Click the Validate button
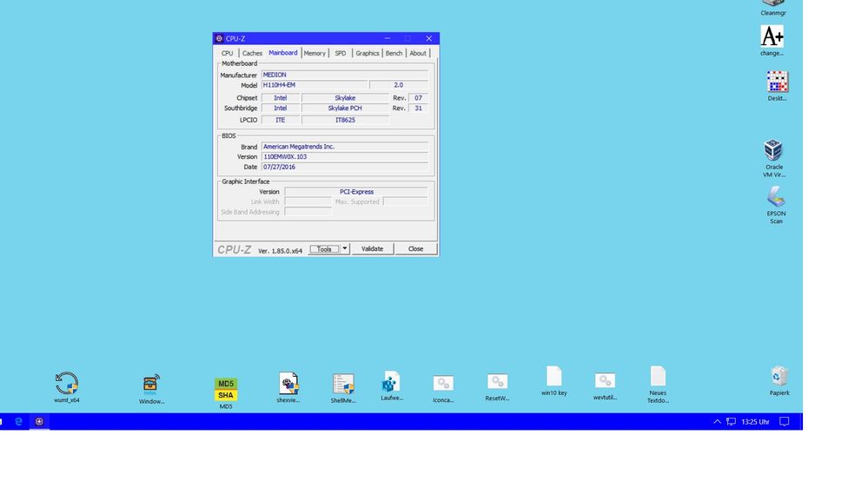Image resolution: width=868 pixels, height=488 pixels. [372, 249]
